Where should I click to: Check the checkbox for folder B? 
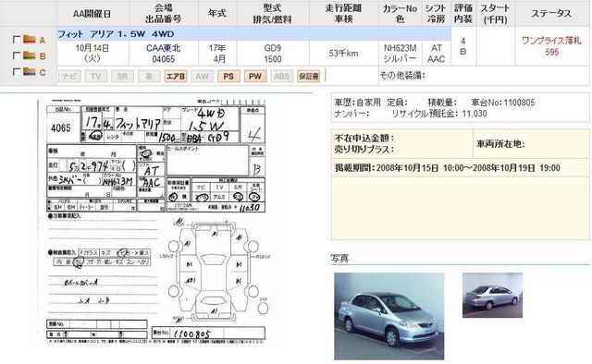point(17,55)
